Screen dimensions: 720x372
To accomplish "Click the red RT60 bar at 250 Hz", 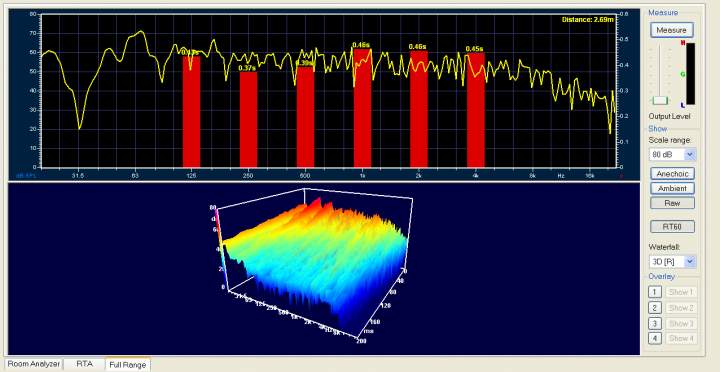I will (x=248, y=119).
